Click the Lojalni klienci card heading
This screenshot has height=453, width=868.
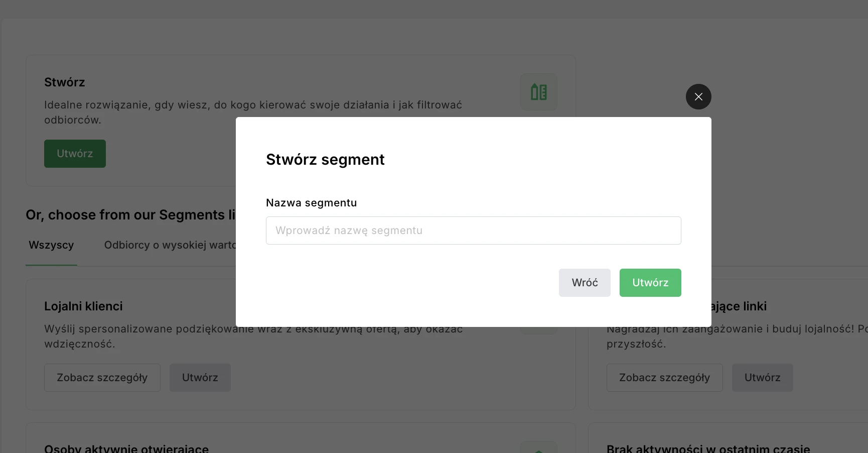[x=83, y=306]
